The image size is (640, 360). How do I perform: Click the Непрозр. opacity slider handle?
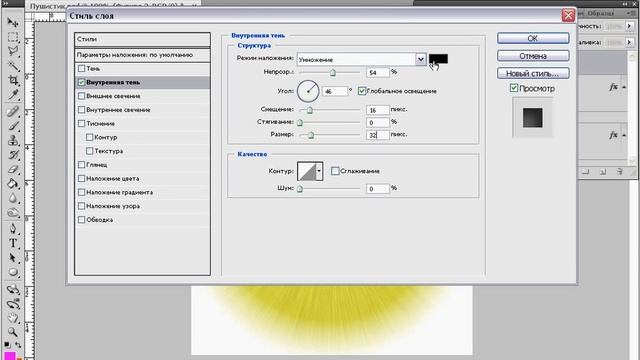point(333,73)
